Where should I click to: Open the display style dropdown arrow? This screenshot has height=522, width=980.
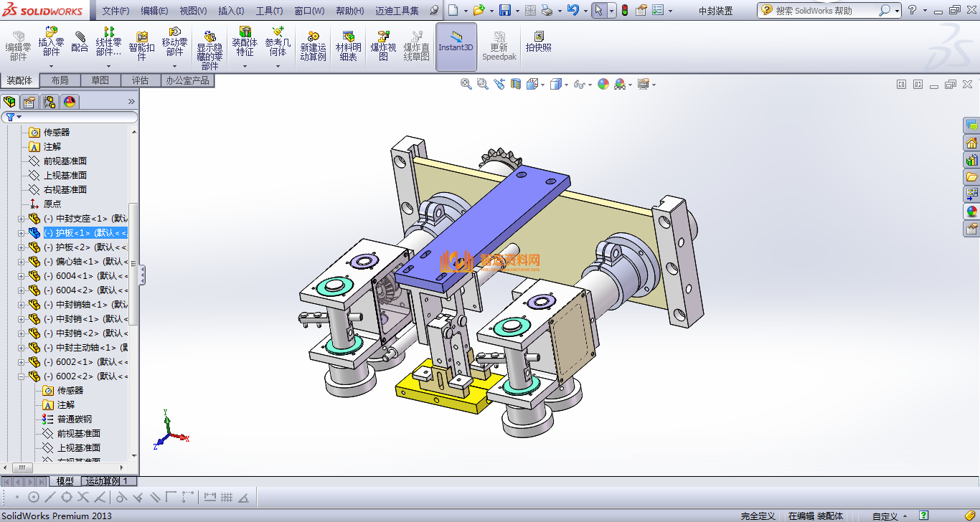567,85
